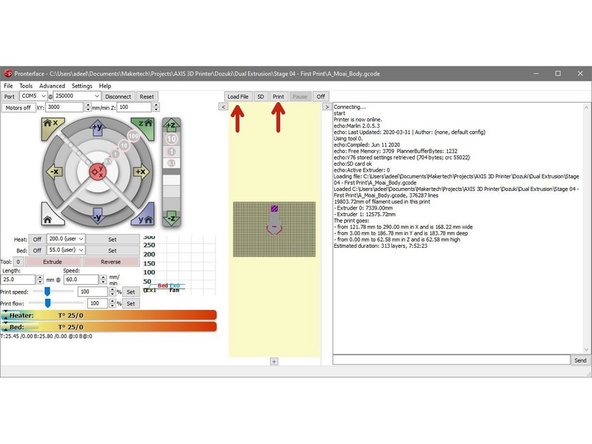
Task: Open the File menu
Action: 8,86
